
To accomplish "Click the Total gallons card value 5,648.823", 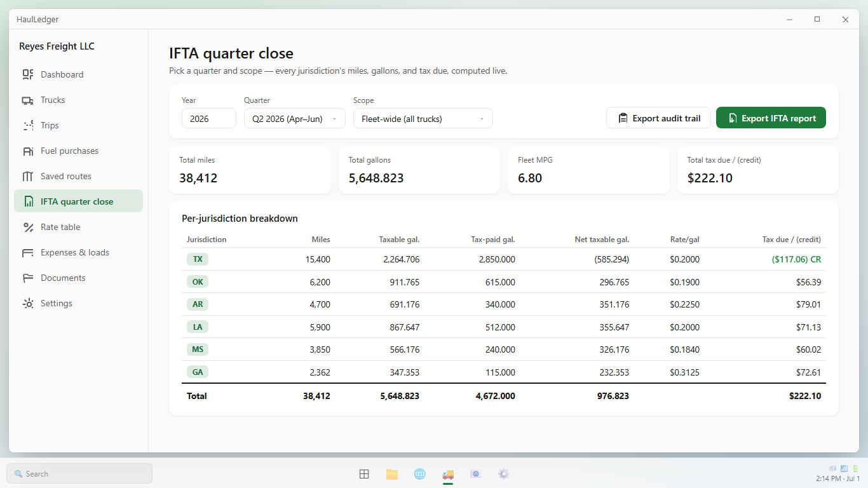I will 376,178.
